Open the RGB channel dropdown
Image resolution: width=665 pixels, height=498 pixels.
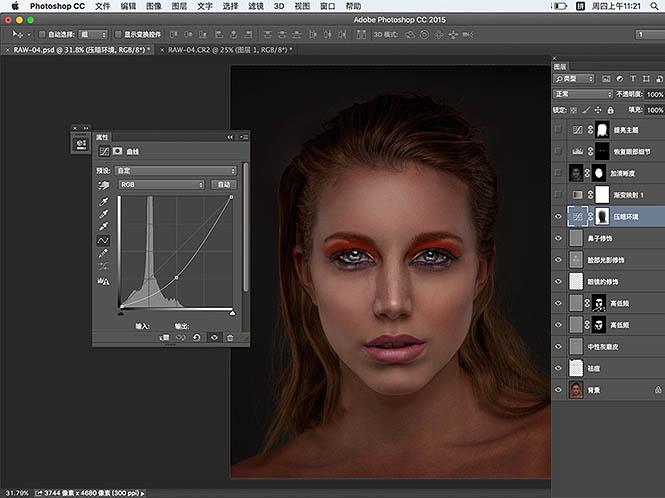point(160,185)
